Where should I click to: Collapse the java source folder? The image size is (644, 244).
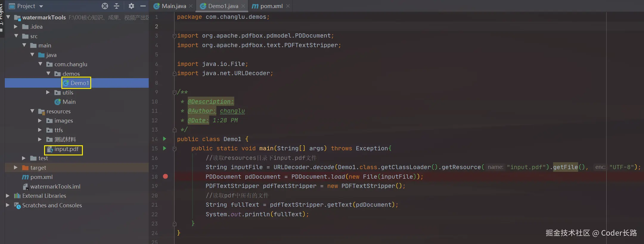32,55
